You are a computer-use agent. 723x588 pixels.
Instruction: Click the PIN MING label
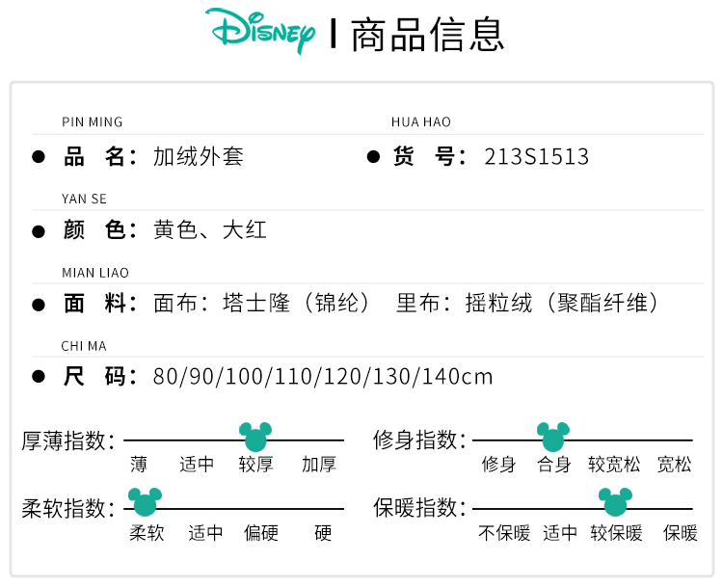pyautogui.click(x=93, y=122)
